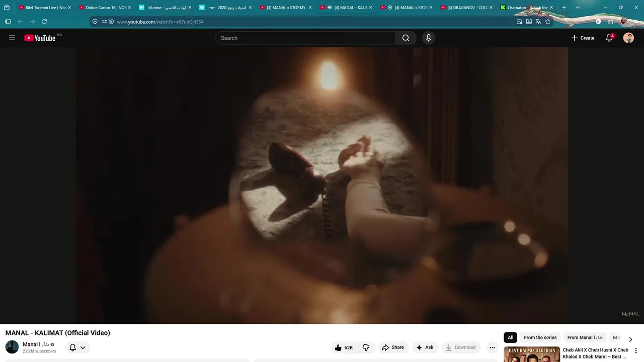Close the DRAGANOV tab
Image resolution: width=644 pixels, height=362 pixels.
click(x=491, y=8)
